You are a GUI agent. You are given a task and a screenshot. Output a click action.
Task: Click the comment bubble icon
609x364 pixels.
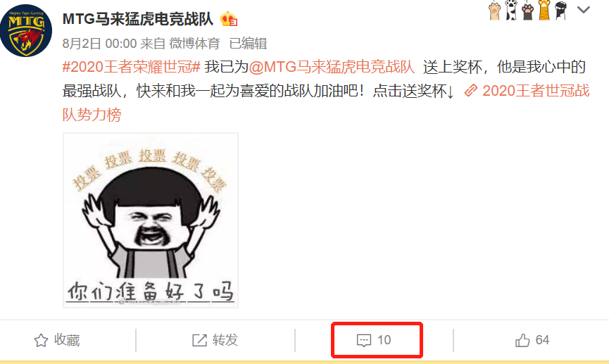364,341
